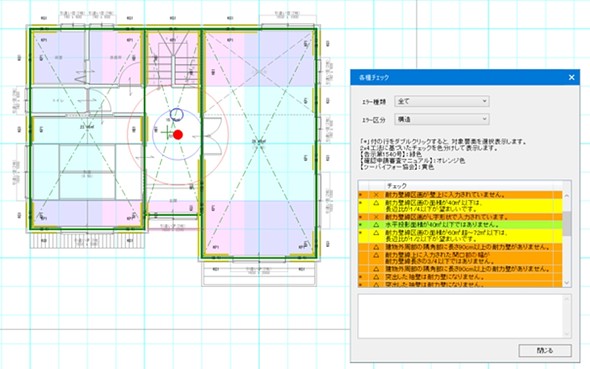
Task: Select yellow row about 60㎡超~72㎡以下 長辺比1/2以下
Action: [461, 236]
